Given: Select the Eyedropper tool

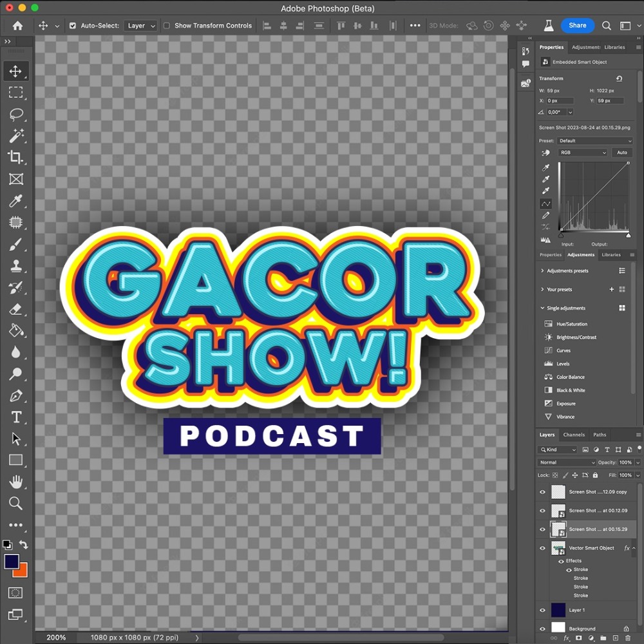Looking at the screenshot, I should (x=15, y=201).
